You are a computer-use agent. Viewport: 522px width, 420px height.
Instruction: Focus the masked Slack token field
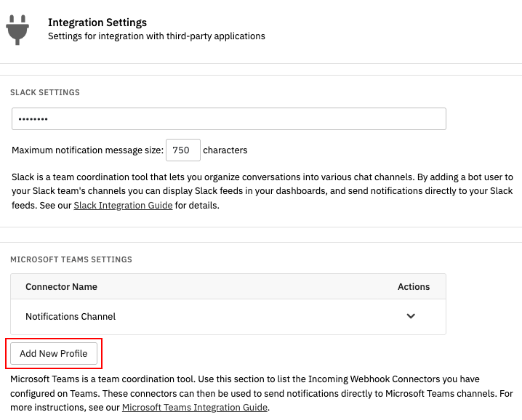click(x=229, y=119)
